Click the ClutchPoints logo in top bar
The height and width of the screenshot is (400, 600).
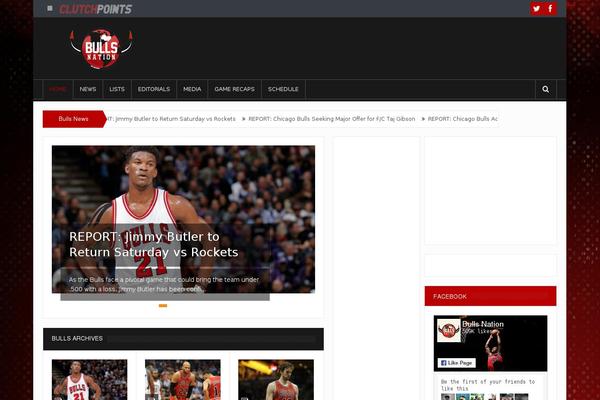[96, 9]
